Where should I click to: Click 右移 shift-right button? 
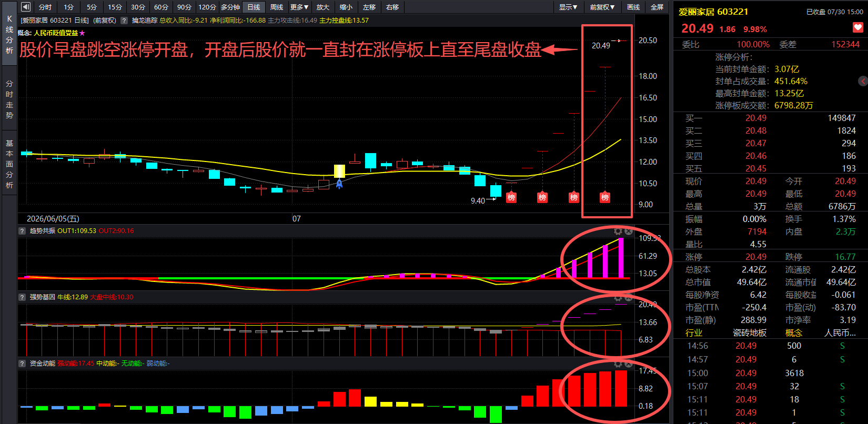click(392, 7)
